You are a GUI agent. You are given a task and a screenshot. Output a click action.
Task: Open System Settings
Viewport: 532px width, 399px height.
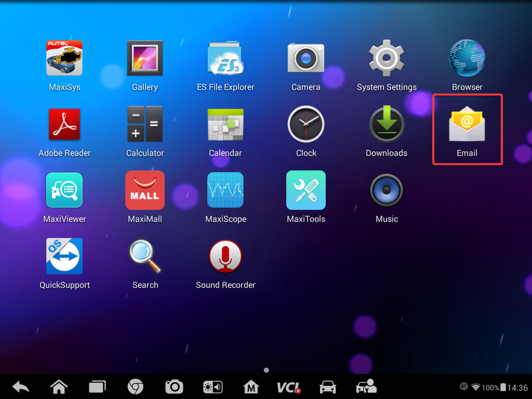tap(387, 58)
